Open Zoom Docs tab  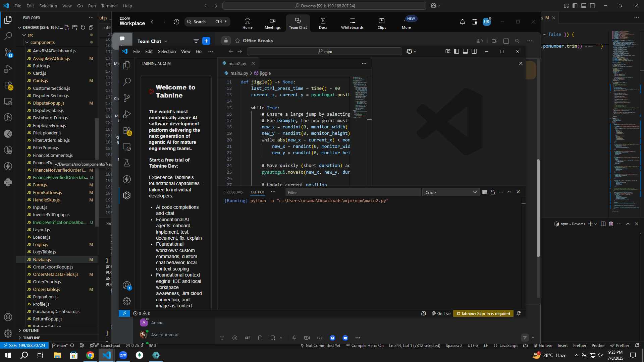(x=323, y=23)
